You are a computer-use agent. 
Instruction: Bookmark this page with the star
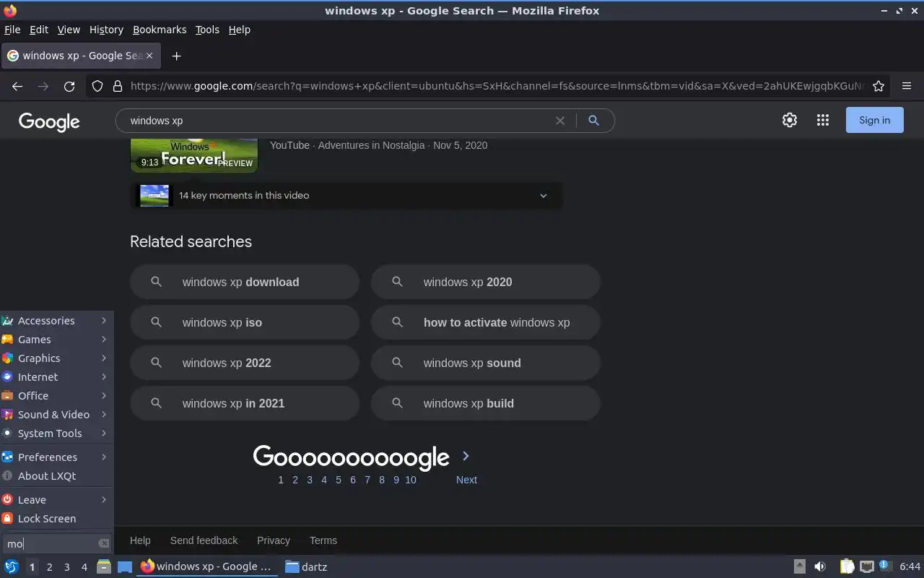coord(879,86)
